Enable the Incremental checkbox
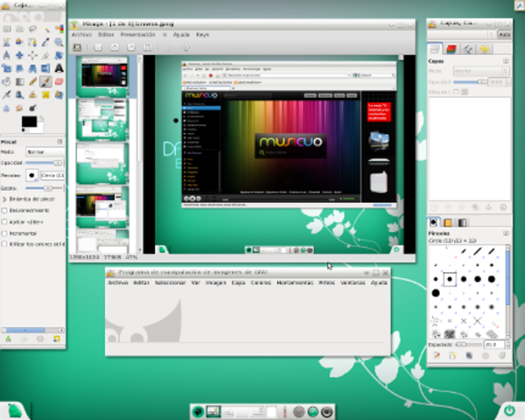Image resolution: width=525 pixels, height=420 pixels. point(4,233)
